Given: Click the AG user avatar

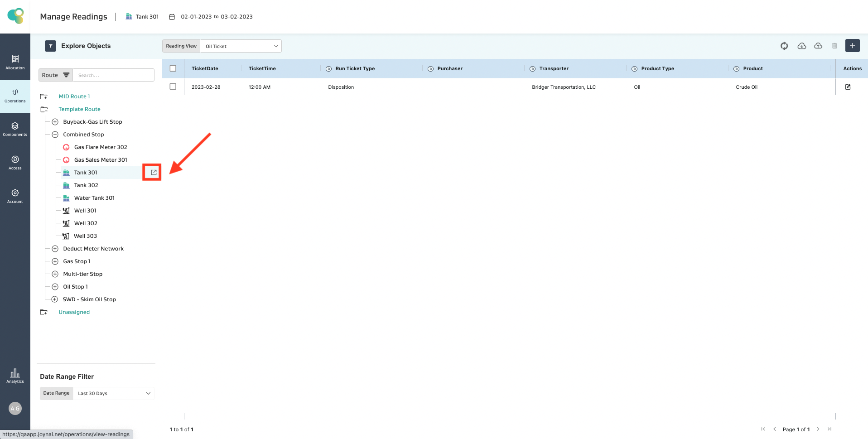Looking at the screenshot, I should 15,409.
